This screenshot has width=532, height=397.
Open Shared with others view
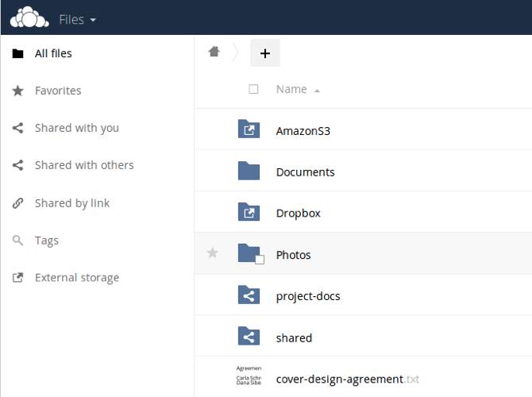coord(84,165)
